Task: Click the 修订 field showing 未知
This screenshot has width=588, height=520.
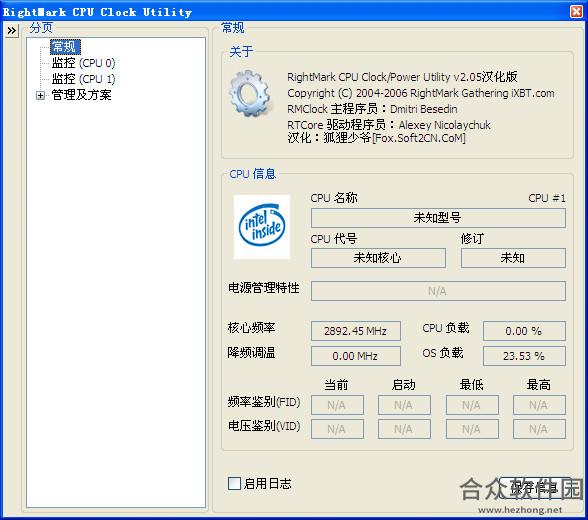Action: tap(513, 258)
